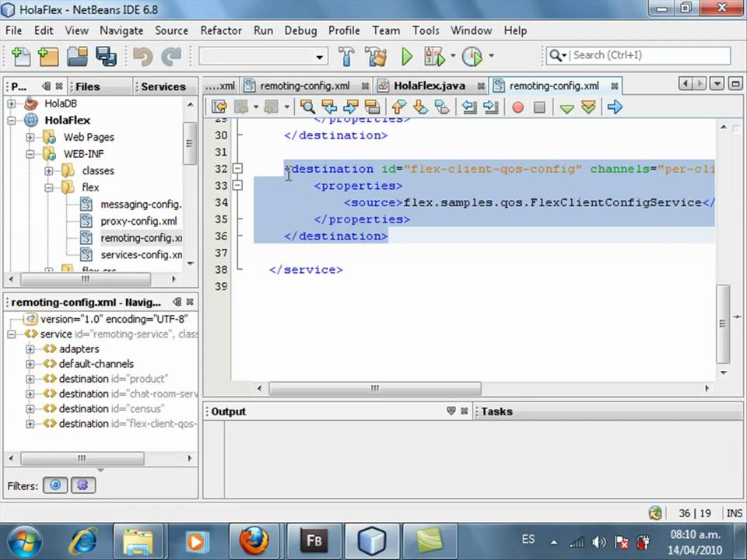Expand the HolaDB project node
This screenshot has height=560, width=747.
pos(12,103)
